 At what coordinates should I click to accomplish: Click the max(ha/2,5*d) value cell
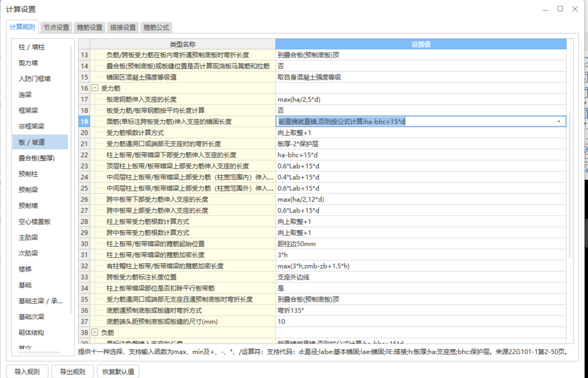pyautogui.click(x=421, y=99)
